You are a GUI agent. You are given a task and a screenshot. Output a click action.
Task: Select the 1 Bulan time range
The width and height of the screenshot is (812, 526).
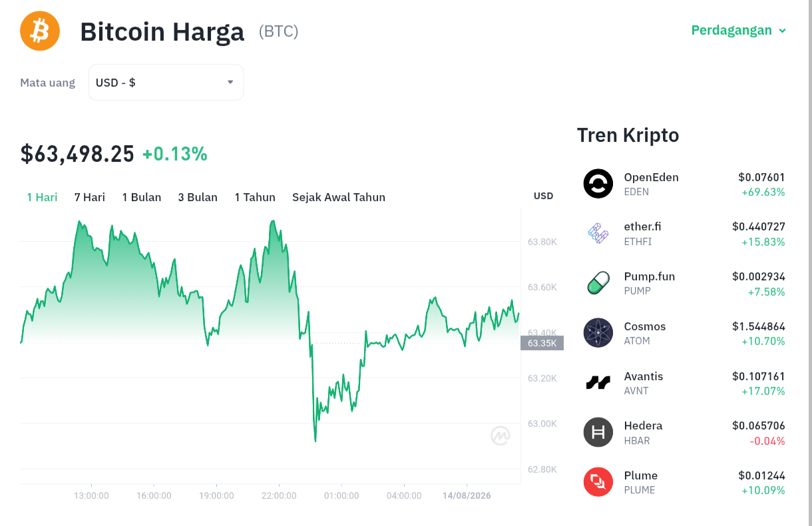click(142, 197)
